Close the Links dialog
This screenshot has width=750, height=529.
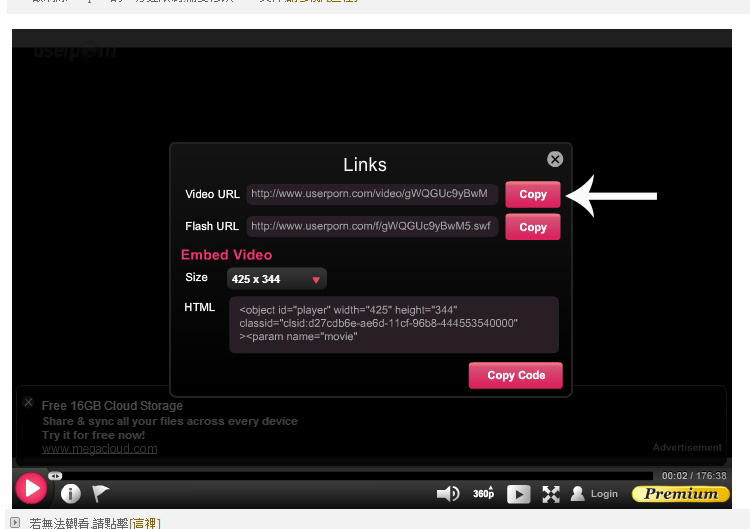point(555,159)
